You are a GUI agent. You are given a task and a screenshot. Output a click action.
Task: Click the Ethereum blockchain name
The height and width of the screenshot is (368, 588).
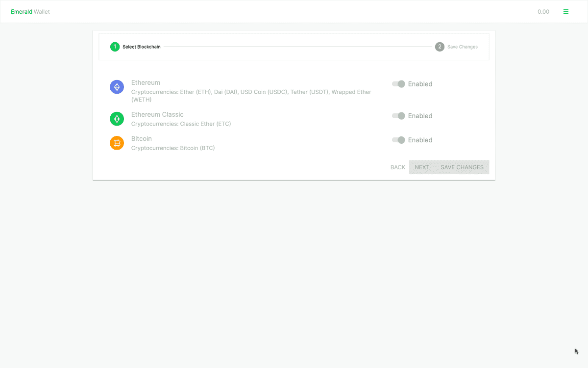(146, 82)
